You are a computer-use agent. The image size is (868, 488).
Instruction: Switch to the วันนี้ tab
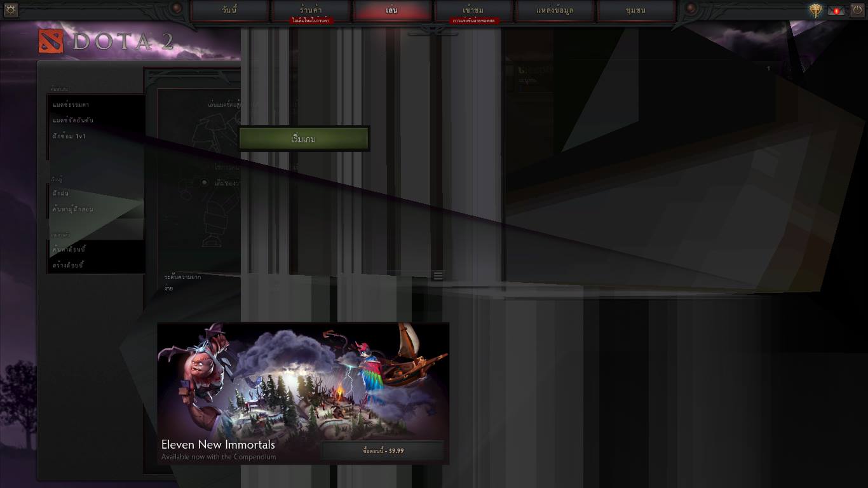coord(229,10)
